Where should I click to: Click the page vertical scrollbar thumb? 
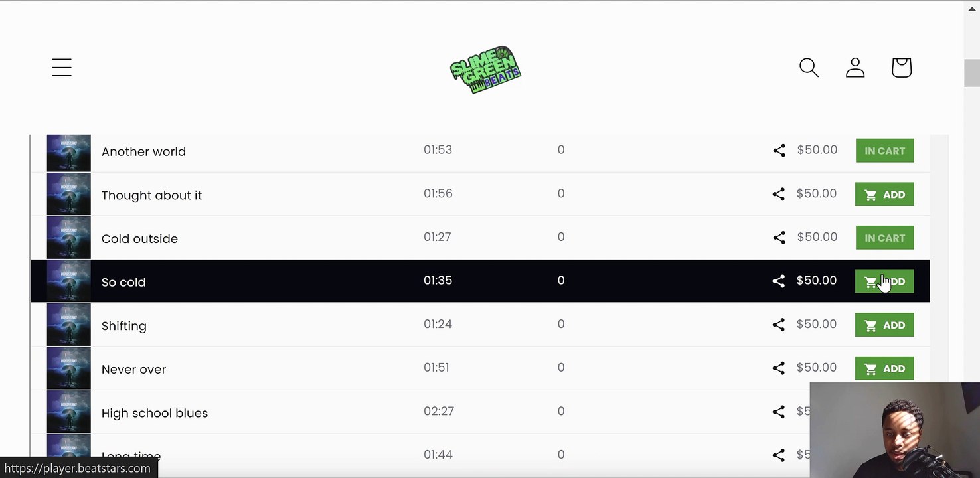972,73
